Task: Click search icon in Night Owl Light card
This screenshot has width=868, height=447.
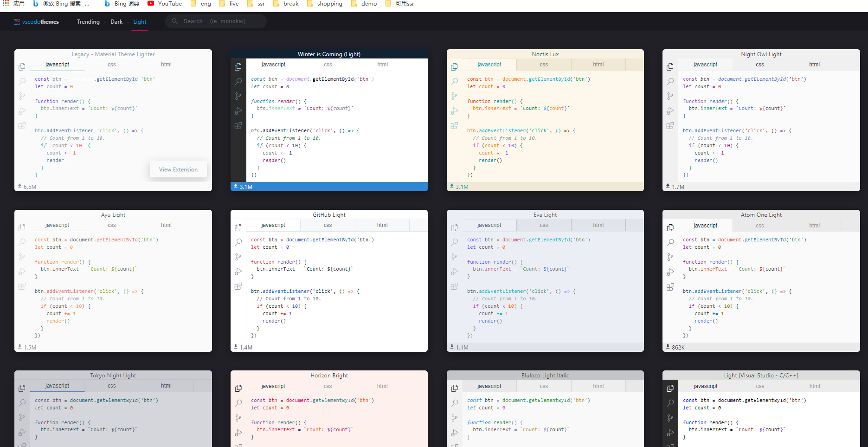Action: 670,82
